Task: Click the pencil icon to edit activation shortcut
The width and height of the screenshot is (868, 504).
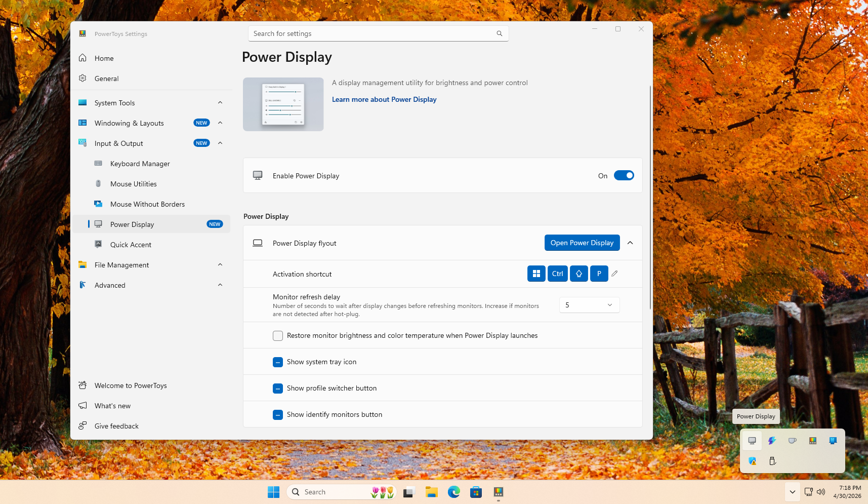Action: tap(614, 274)
